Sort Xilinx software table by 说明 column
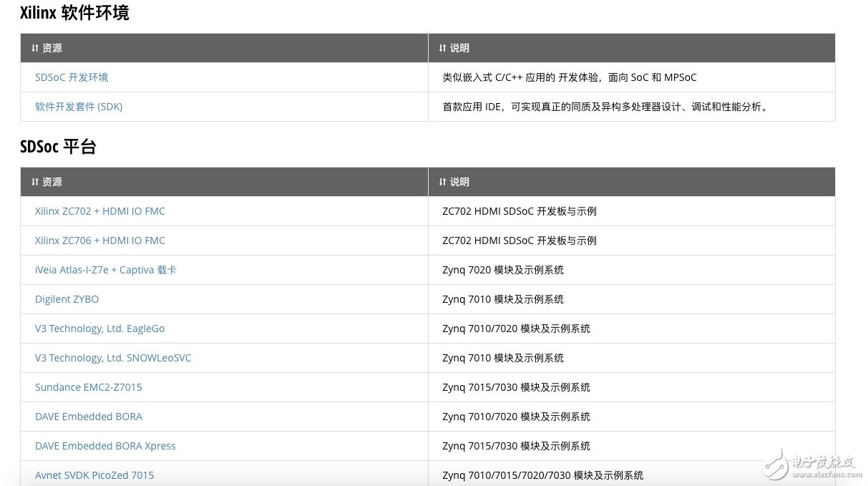Image resolution: width=868 pixels, height=486 pixels. pos(454,48)
